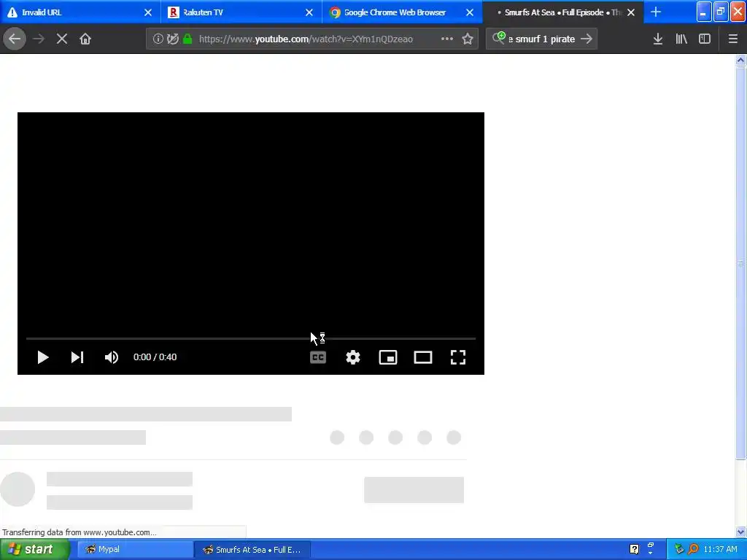Click the 0:00 / 0:40 time display
Viewport: 747px width, 560px height.
click(155, 357)
